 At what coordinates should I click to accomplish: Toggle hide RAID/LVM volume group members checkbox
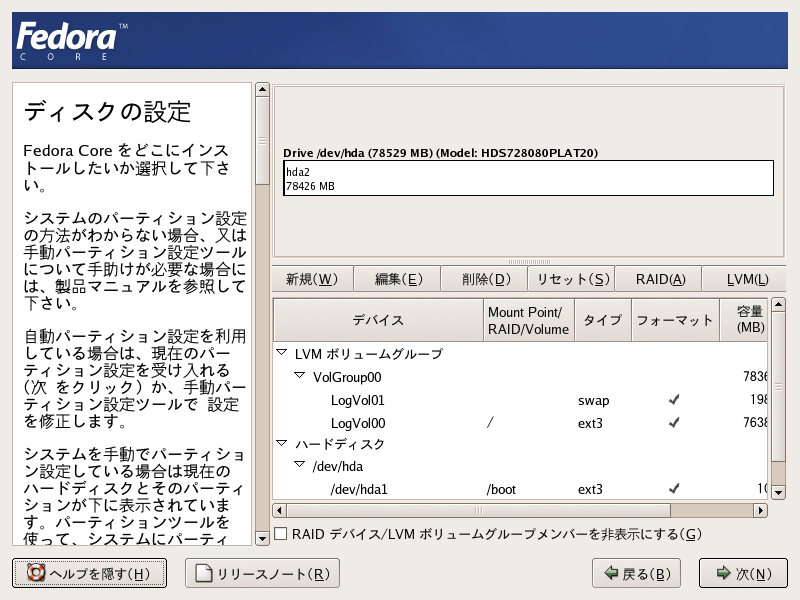(x=281, y=534)
